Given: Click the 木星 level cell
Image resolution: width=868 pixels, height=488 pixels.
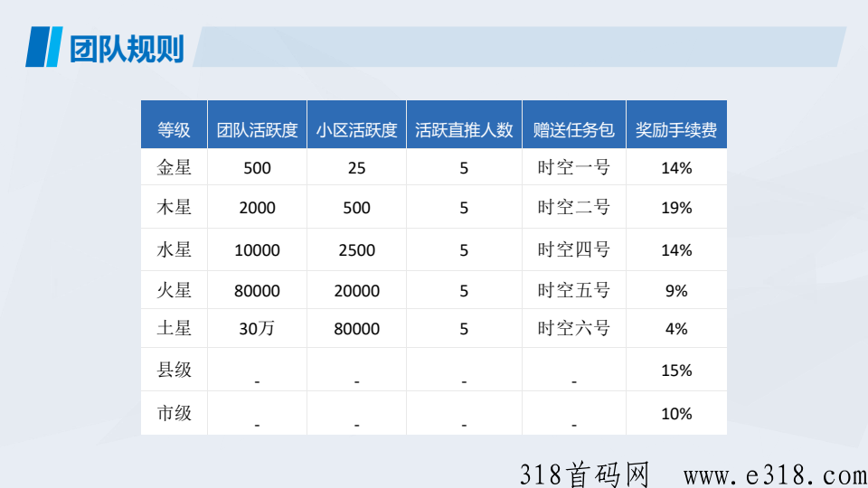Looking at the screenshot, I should pos(174,207).
